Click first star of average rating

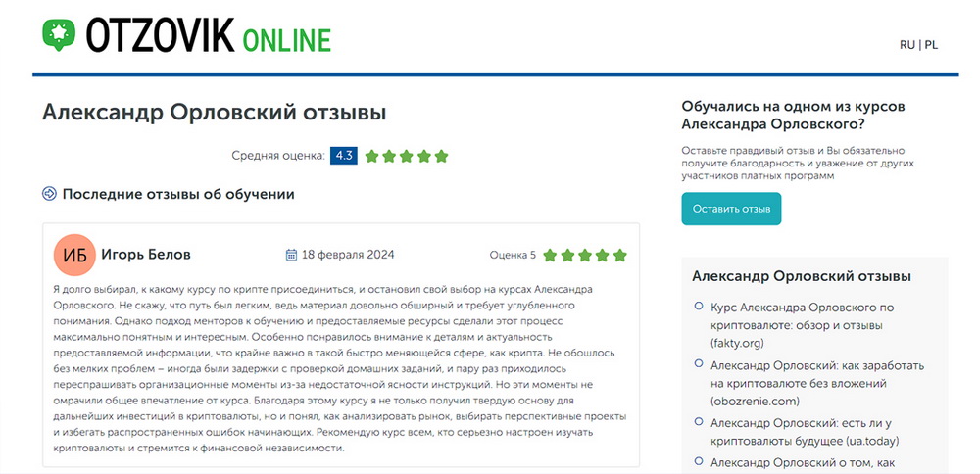[372, 156]
